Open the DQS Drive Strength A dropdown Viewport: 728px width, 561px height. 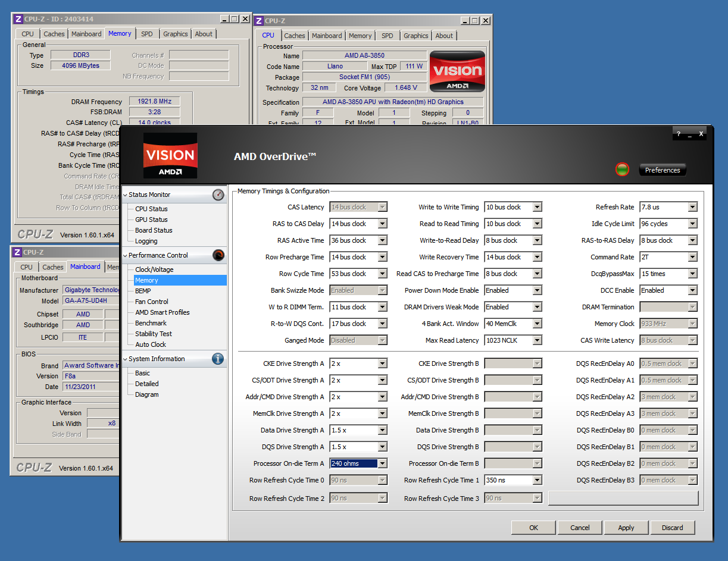click(x=382, y=447)
